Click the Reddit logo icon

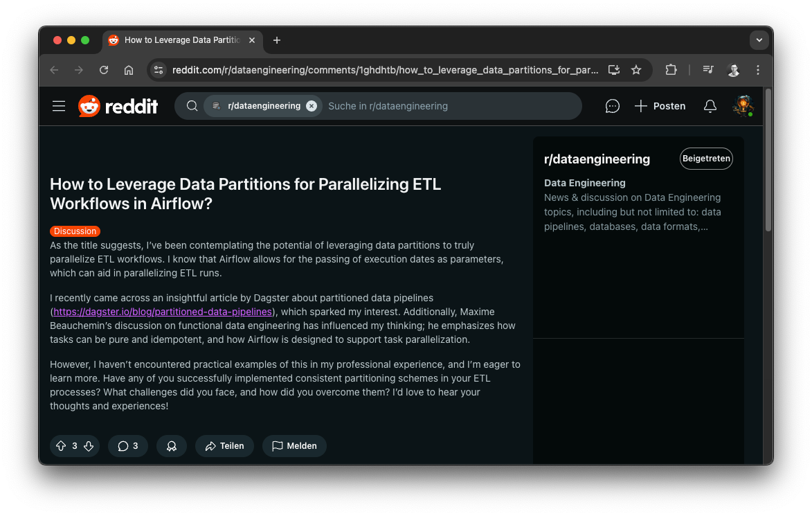coord(89,105)
